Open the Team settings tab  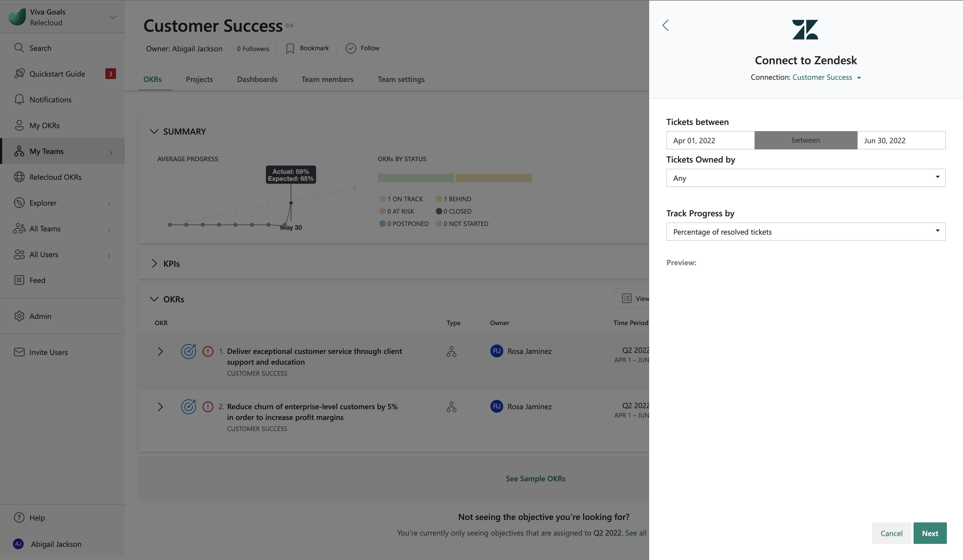coord(401,79)
